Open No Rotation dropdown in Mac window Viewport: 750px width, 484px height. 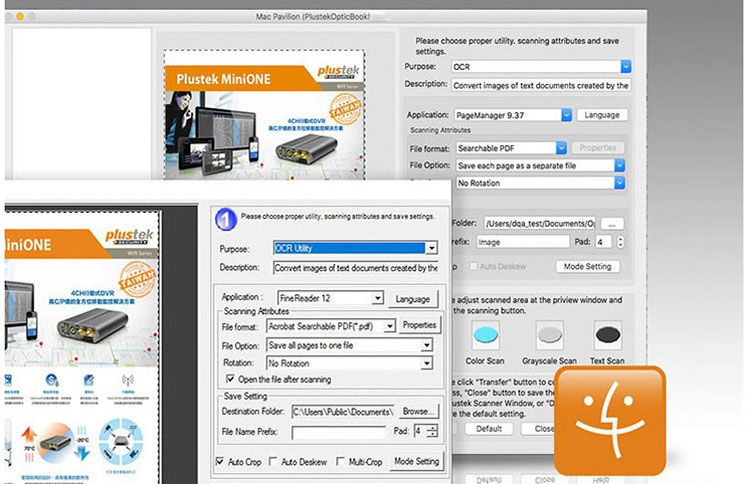click(x=619, y=183)
